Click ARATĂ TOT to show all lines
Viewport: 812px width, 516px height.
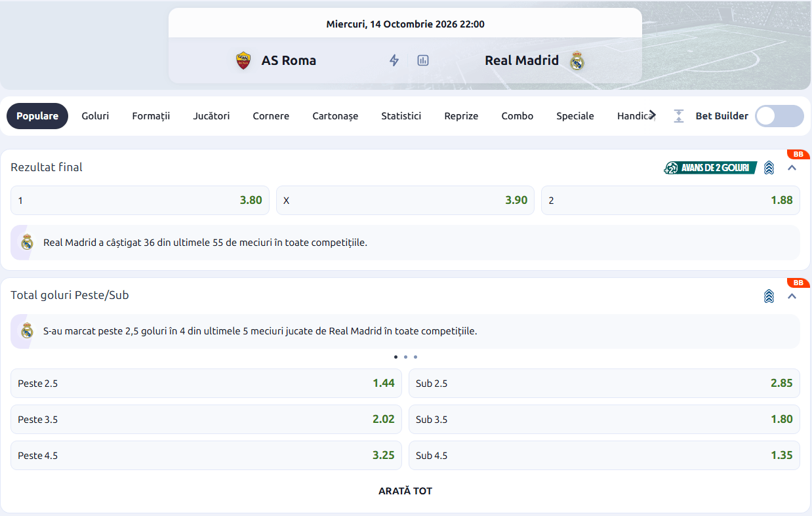click(405, 491)
